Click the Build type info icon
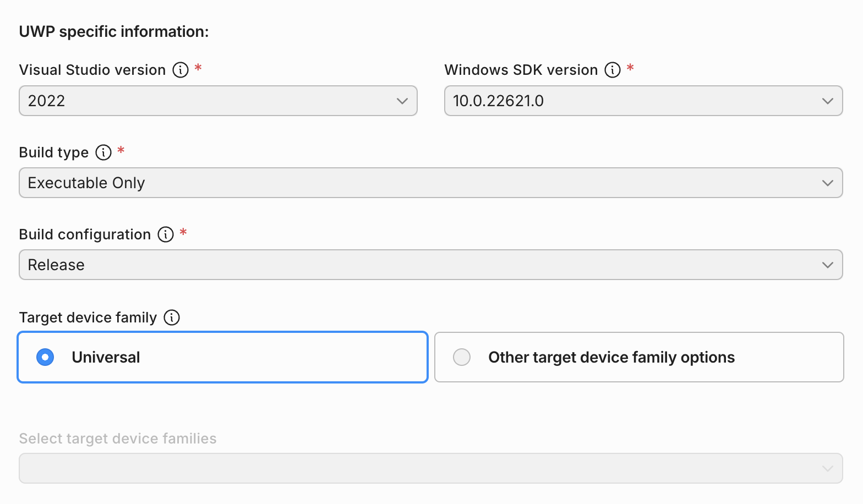This screenshot has width=863, height=504. [103, 153]
